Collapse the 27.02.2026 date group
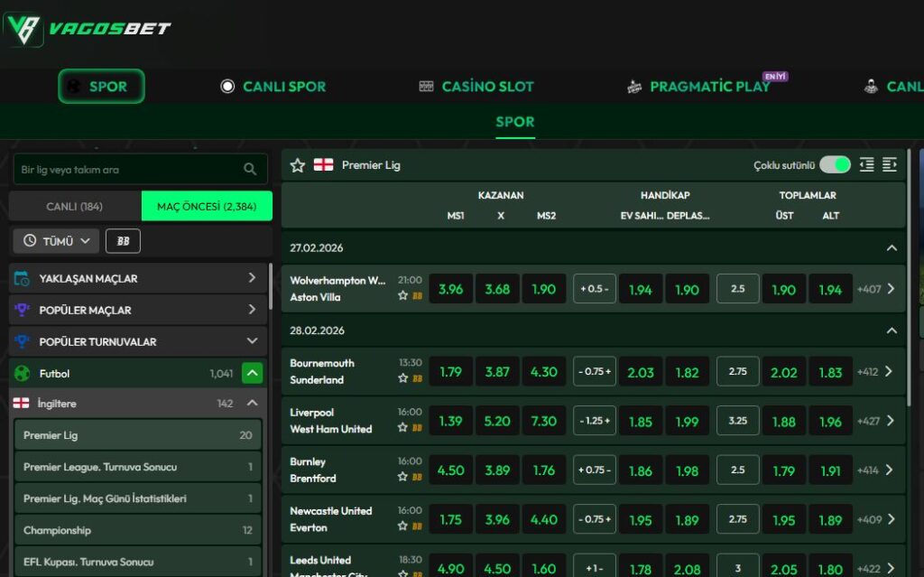The width and height of the screenshot is (924, 577). (892, 247)
